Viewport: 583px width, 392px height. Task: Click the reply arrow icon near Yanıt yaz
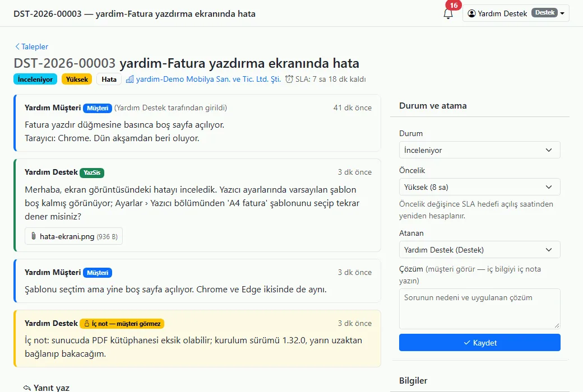tap(27, 388)
